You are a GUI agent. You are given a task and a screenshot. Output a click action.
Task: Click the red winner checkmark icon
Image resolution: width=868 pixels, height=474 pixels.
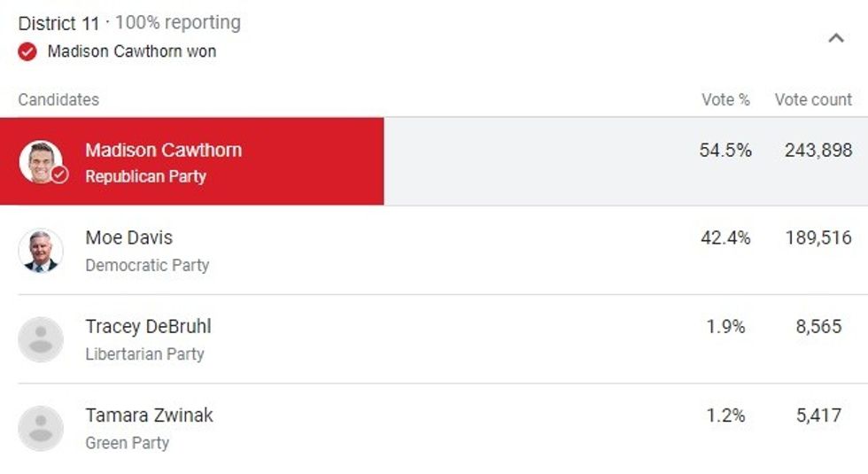click(x=27, y=51)
